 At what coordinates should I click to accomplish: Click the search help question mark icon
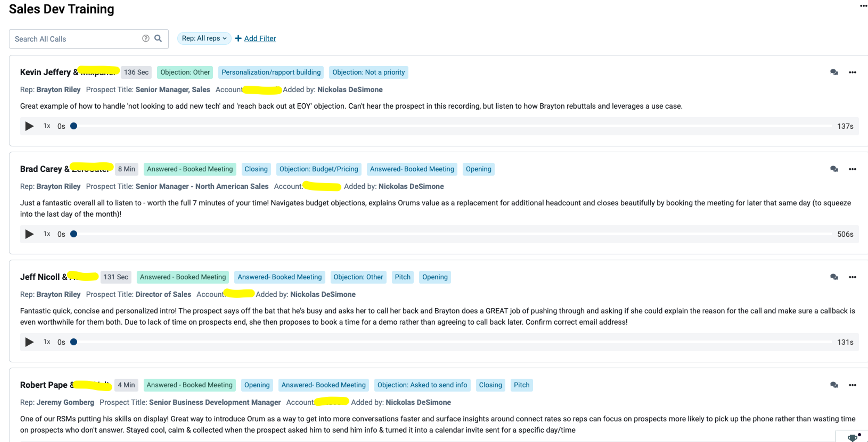pos(146,38)
